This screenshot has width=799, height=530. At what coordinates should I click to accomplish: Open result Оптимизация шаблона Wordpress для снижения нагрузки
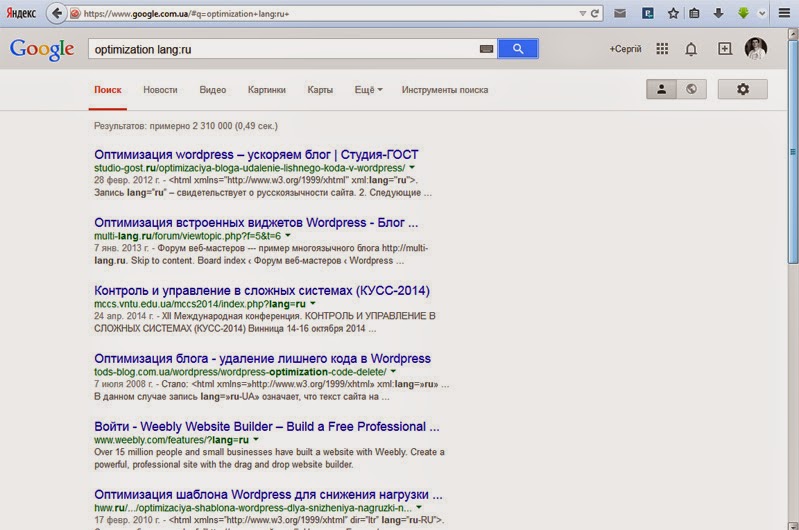point(268,495)
